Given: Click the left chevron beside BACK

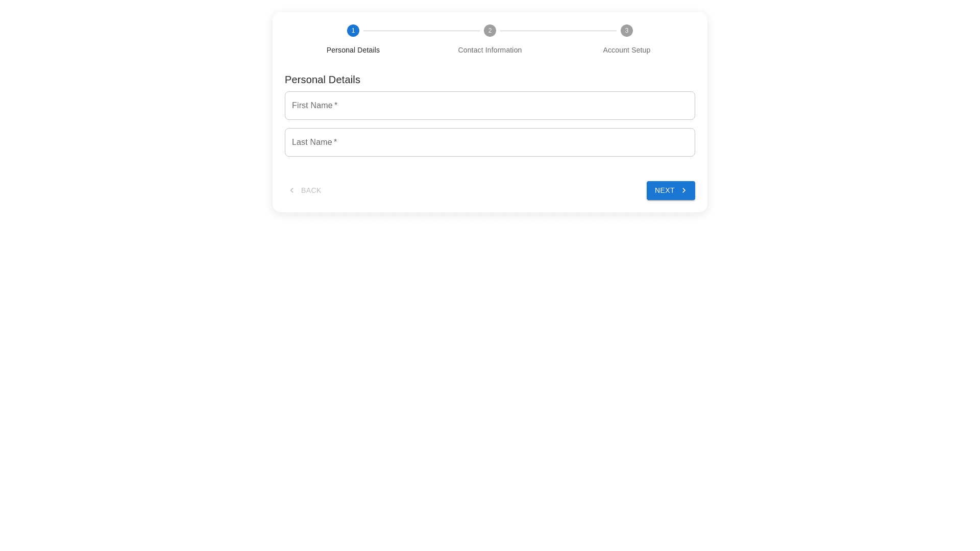Looking at the screenshot, I should coord(291,190).
